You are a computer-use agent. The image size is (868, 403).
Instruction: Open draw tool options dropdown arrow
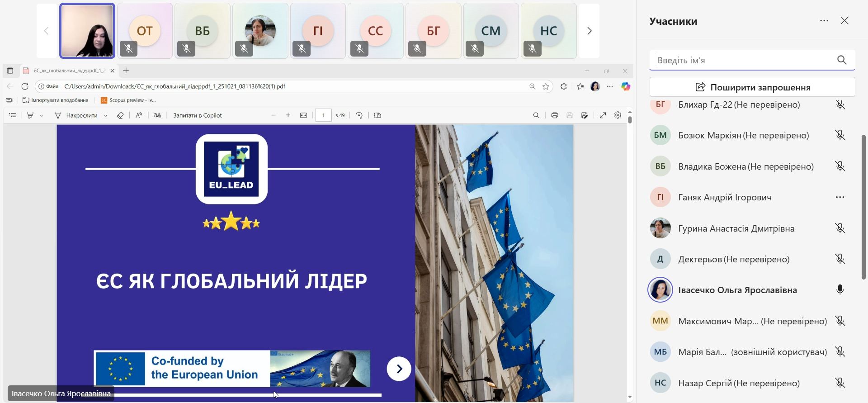(x=106, y=116)
